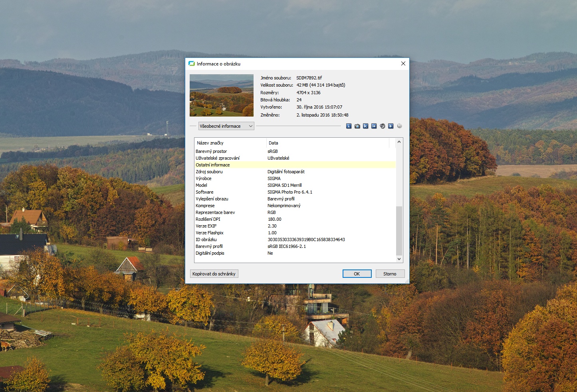
Task: Click the blue "i" general information icon
Action: 349,126
